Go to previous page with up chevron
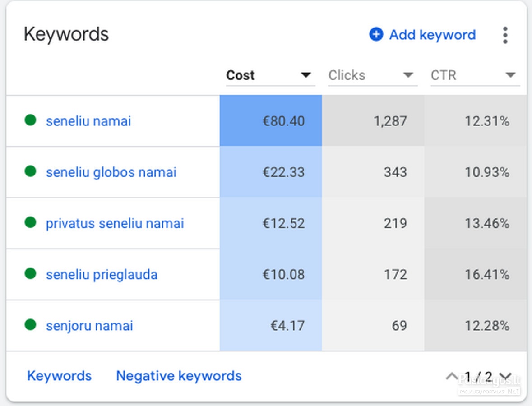Screen dimensions: 532x406 click(x=452, y=376)
